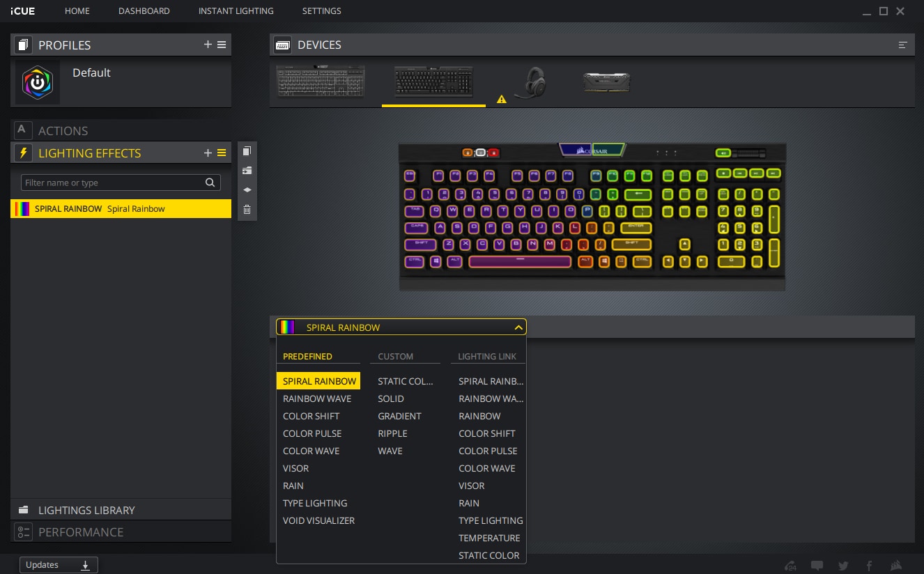924x574 pixels.
Task: Choose Color Pulse from Predefined list
Action: [312, 433]
